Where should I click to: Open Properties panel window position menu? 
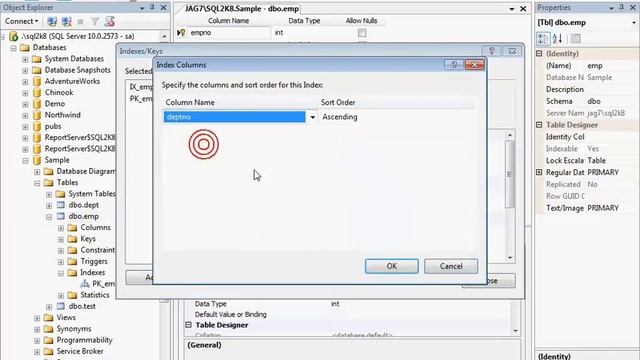click(611, 8)
